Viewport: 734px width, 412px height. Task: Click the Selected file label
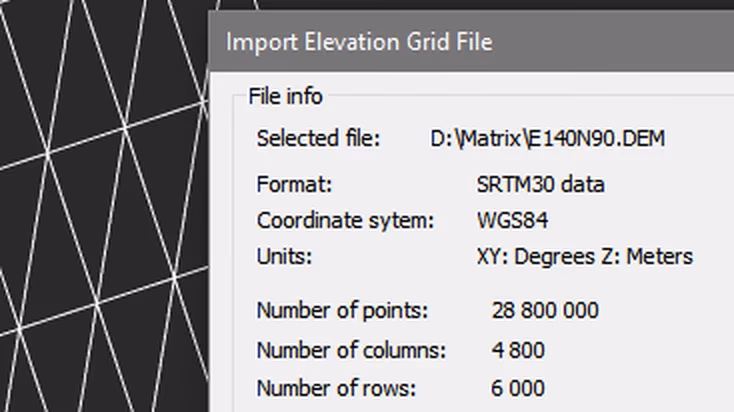click(x=318, y=139)
